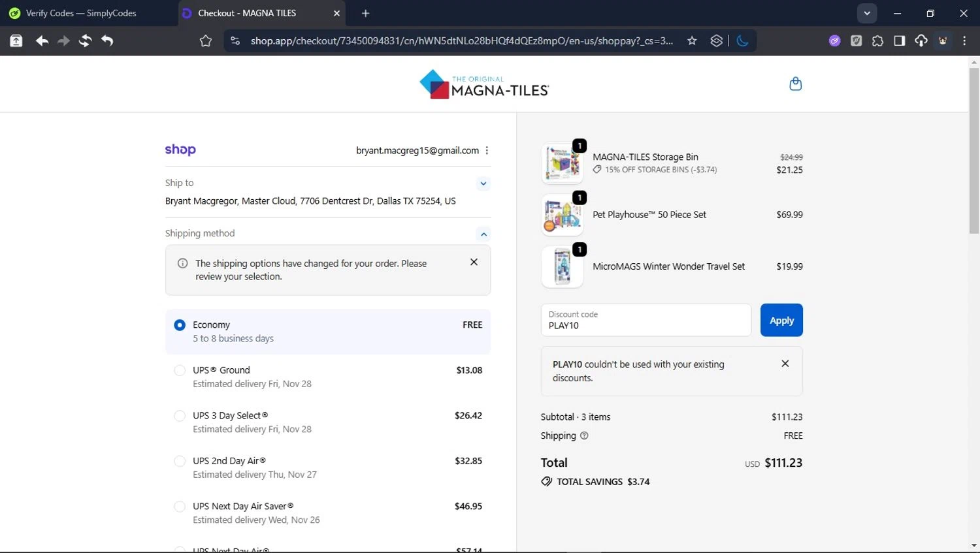This screenshot has height=553, width=980.
Task: Click the info icon in shipping notice
Action: pos(183,264)
